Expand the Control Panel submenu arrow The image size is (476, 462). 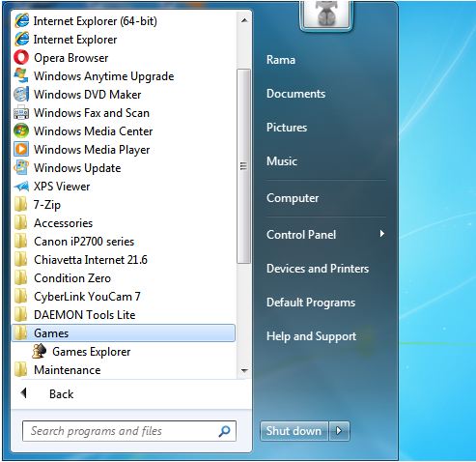[381, 234]
